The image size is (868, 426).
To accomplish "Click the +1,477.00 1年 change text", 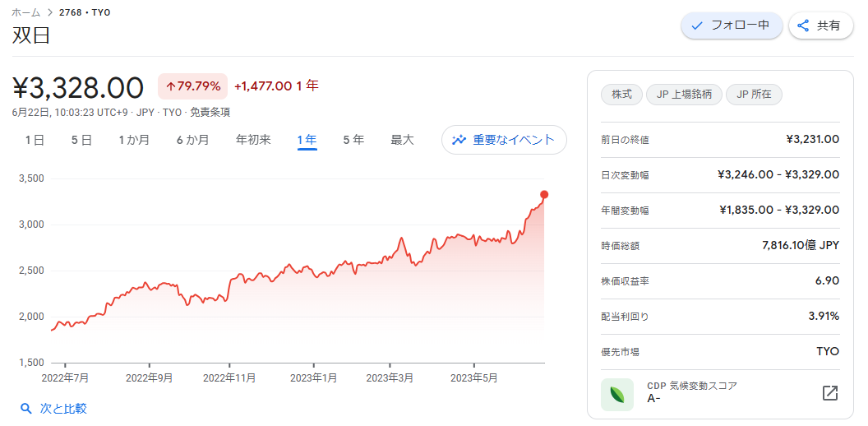I will pos(276,86).
